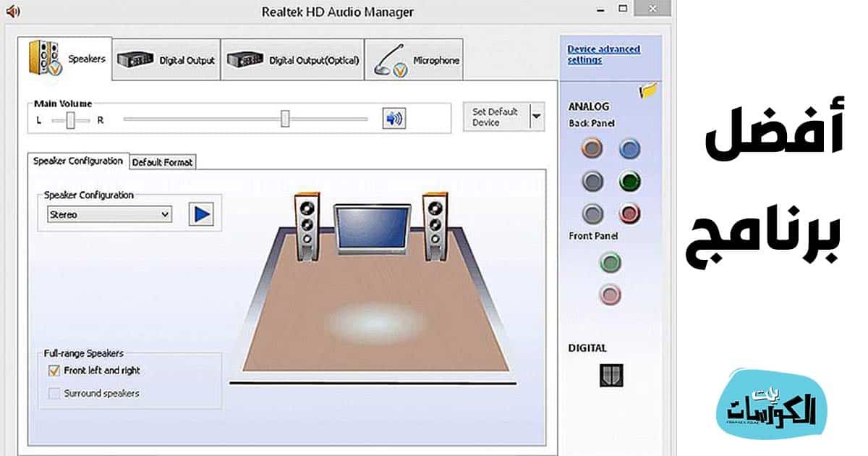The height and width of the screenshot is (456, 868).
Task: Click the right speaker in the room diagram
Action: pos(436,226)
